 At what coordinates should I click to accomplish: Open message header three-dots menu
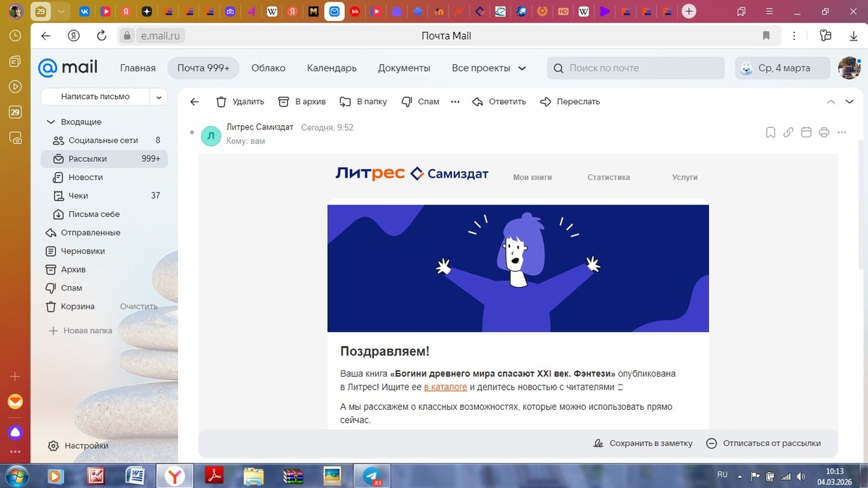pyautogui.click(x=841, y=132)
